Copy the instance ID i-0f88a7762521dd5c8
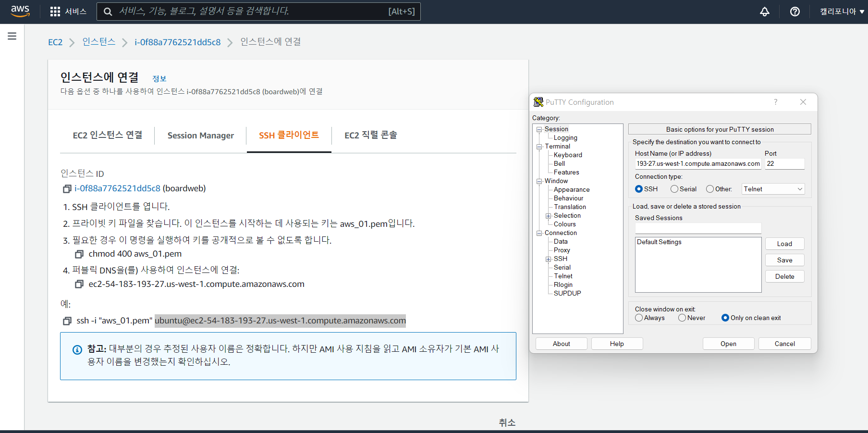Screen dimensions: 868x433 (x=67, y=189)
